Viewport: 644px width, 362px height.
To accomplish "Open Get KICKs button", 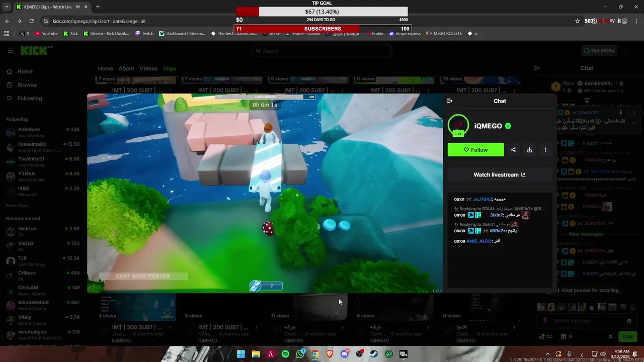I will click(599, 51).
